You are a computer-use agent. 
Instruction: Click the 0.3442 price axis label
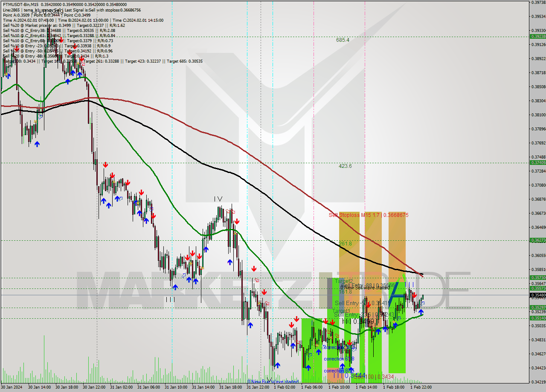click(538, 368)
